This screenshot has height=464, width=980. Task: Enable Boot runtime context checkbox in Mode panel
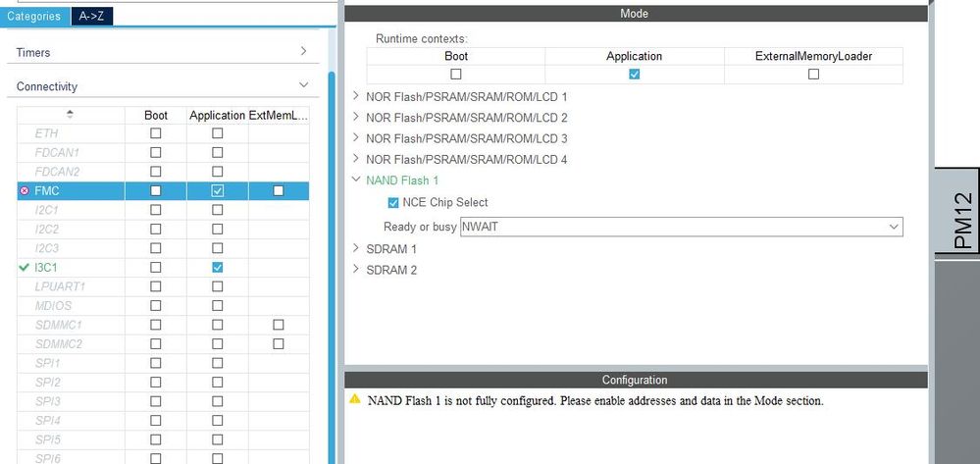coord(455,74)
